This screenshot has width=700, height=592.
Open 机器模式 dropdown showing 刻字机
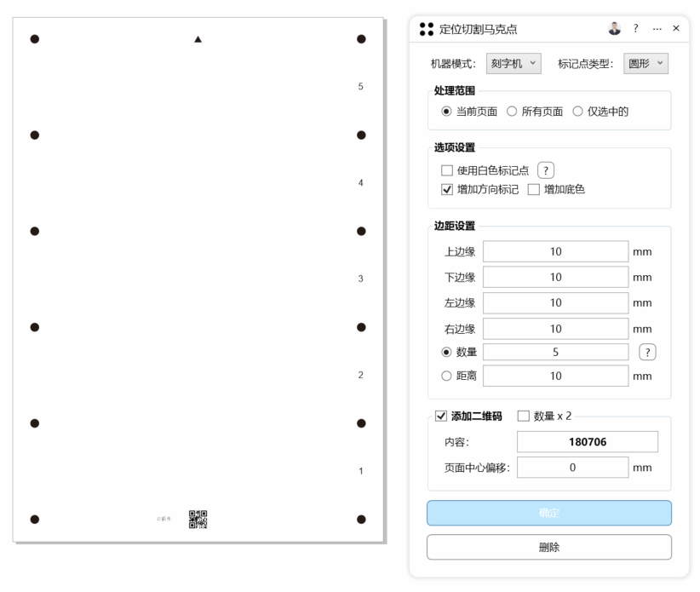(x=514, y=64)
